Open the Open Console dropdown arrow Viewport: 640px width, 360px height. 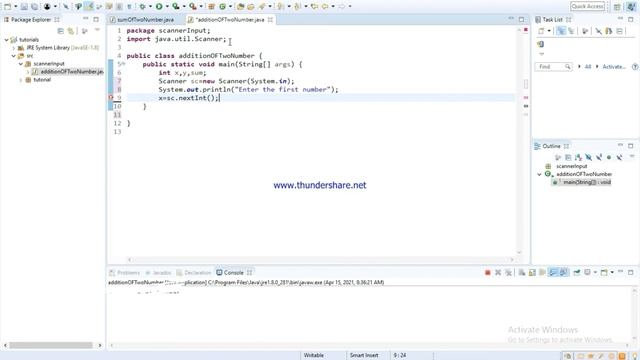coord(612,272)
